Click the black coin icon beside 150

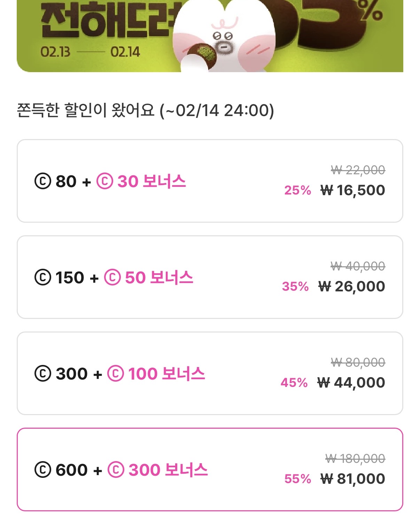pyautogui.click(x=43, y=278)
